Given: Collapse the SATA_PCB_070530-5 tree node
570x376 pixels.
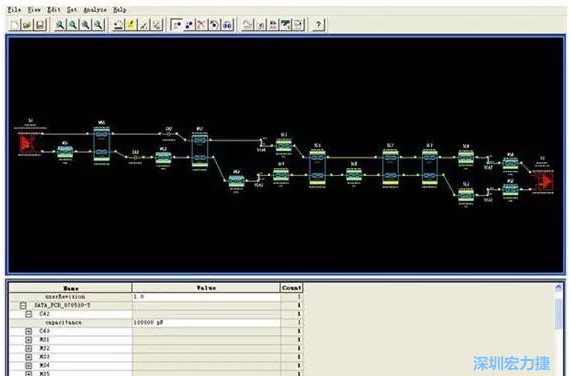Looking at the screenshot, I should click(x=23, y=305).
